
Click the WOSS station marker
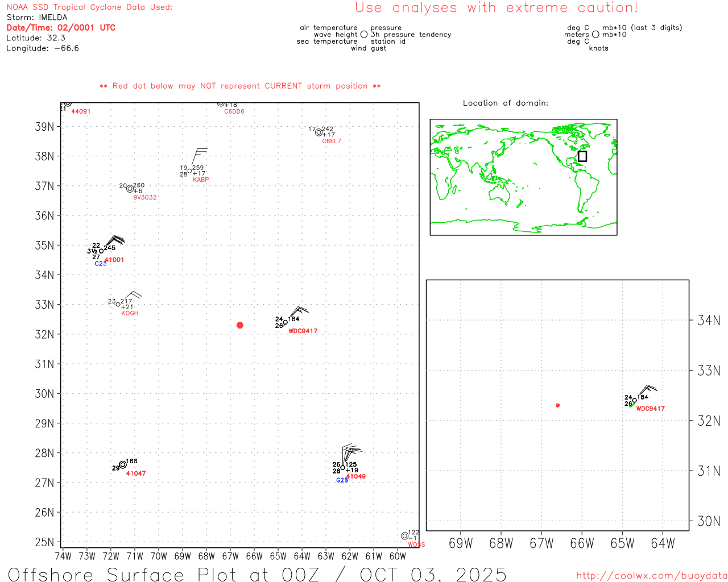(404, 535)
